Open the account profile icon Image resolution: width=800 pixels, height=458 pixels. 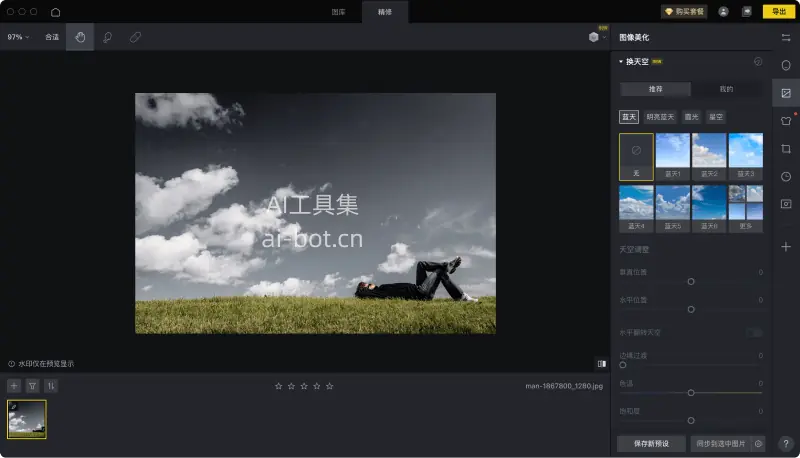click(723, 12)
